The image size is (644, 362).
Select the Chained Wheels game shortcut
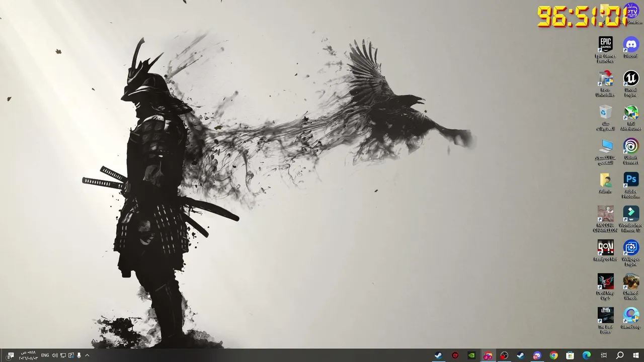tap(631, 287)
